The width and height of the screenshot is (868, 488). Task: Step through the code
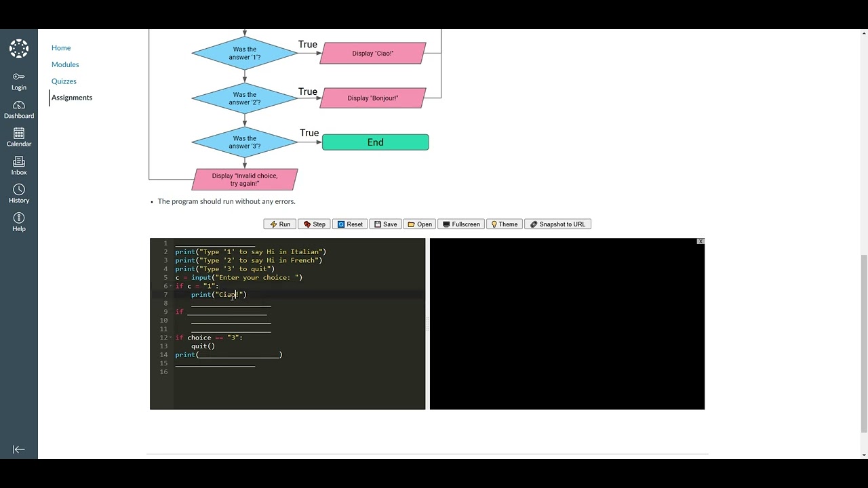315,224
